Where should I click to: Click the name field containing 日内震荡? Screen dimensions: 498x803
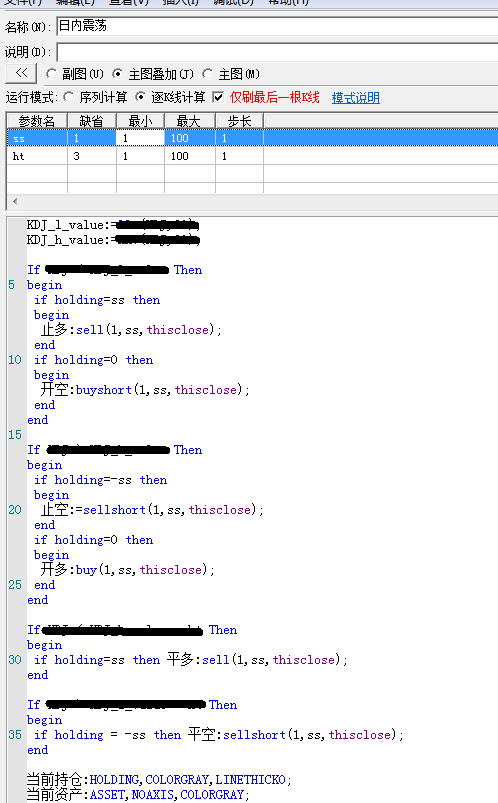click(277, 26)
